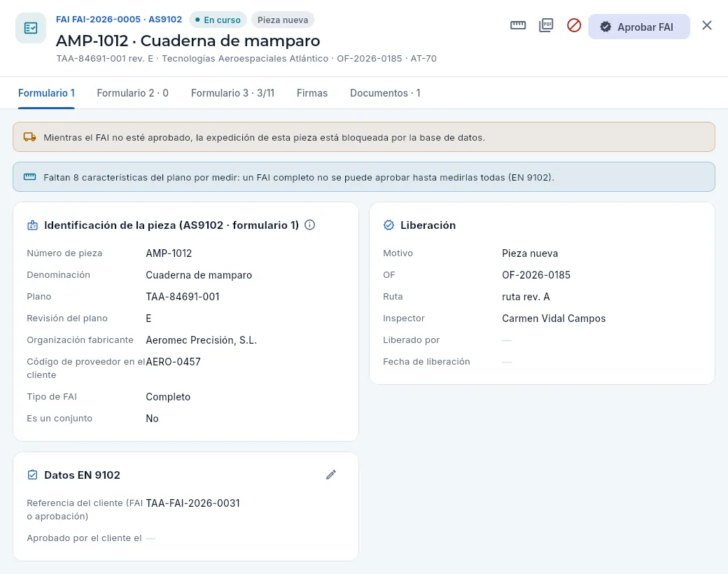Select part number value AMP-1012

pyautogui.click(x=169, y=253)
